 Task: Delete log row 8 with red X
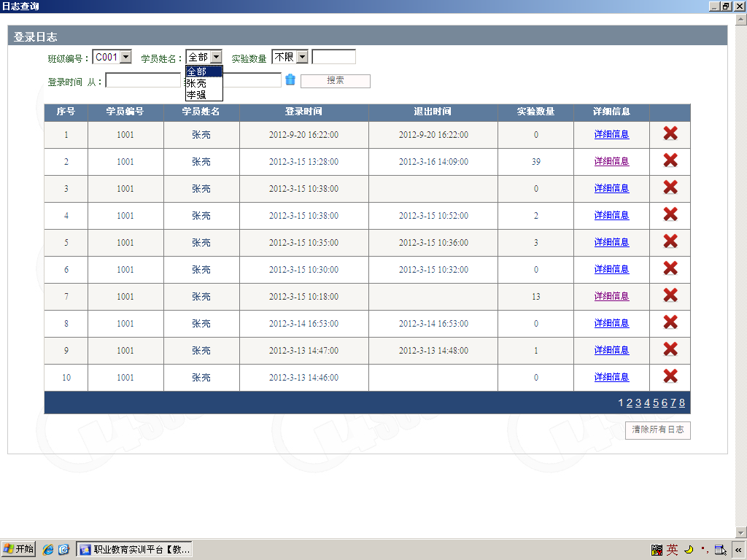pos(670,322)
